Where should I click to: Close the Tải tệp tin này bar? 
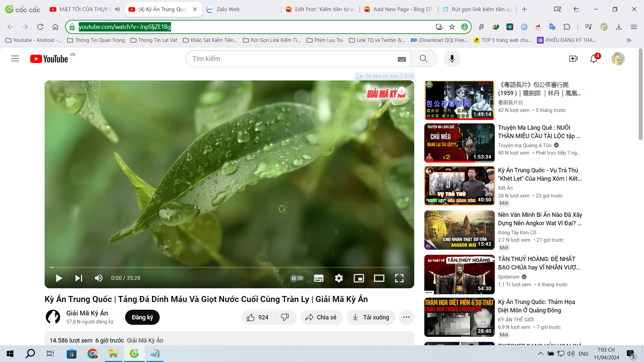[x=412, y=75]
